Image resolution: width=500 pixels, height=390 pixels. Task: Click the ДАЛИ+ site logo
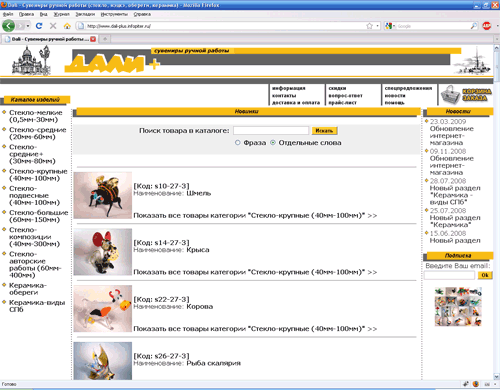[x=112, y=63]
